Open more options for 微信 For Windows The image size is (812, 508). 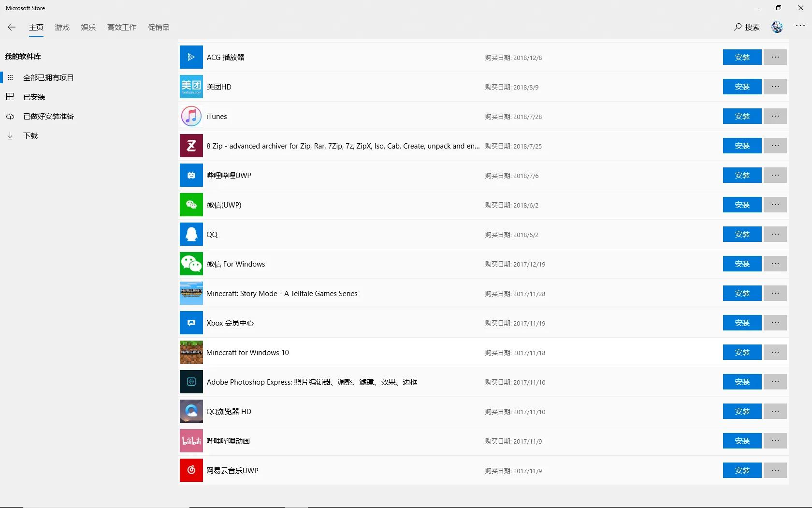point(775,264)
